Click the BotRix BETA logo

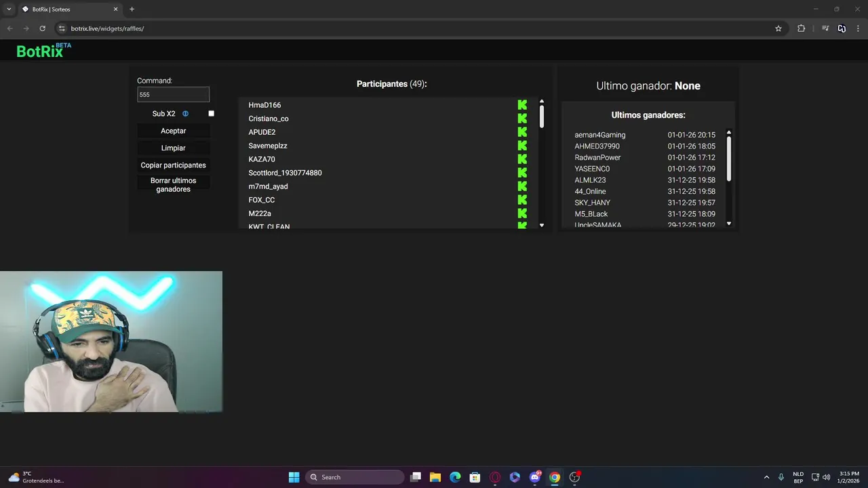click(43, 50)
